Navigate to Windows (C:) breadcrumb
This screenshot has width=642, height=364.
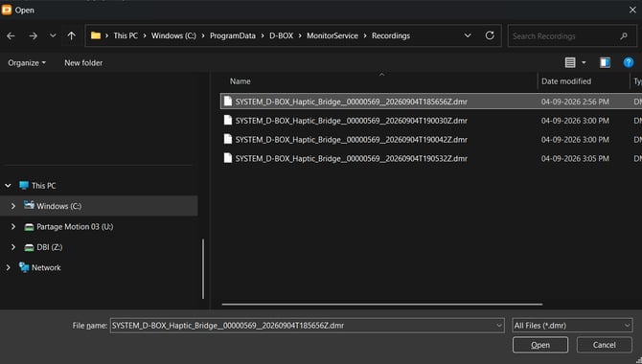(173, 35)
